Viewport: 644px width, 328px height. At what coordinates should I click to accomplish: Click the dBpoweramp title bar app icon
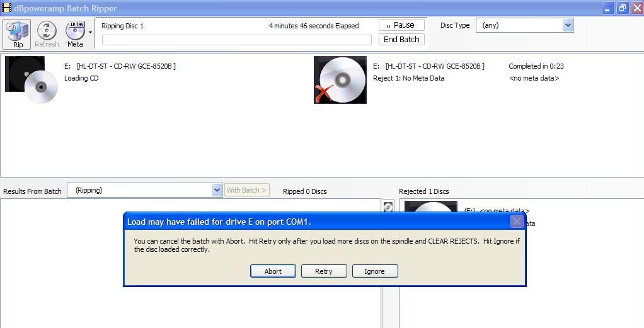coord(6,8)
